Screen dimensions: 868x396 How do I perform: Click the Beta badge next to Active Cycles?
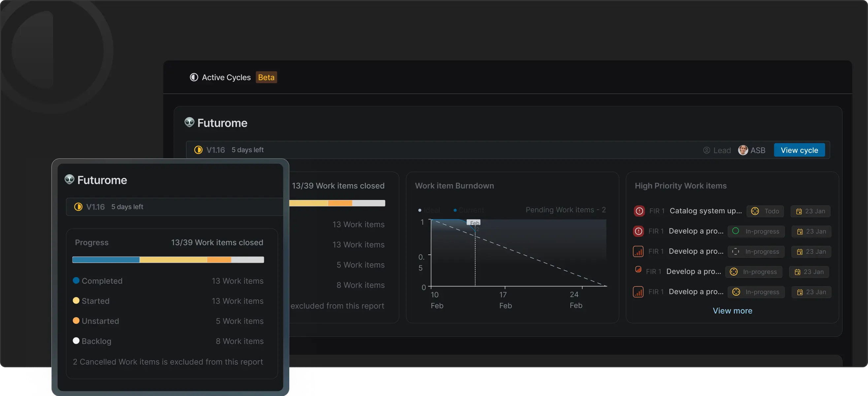[266, 77]
